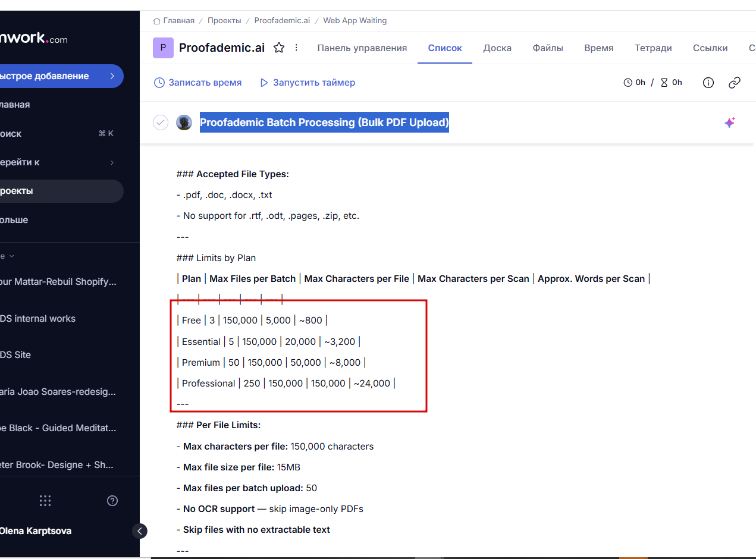Expand quick add chevron arrow
This screenshot has height=559, width=756.
coord(112,76)
